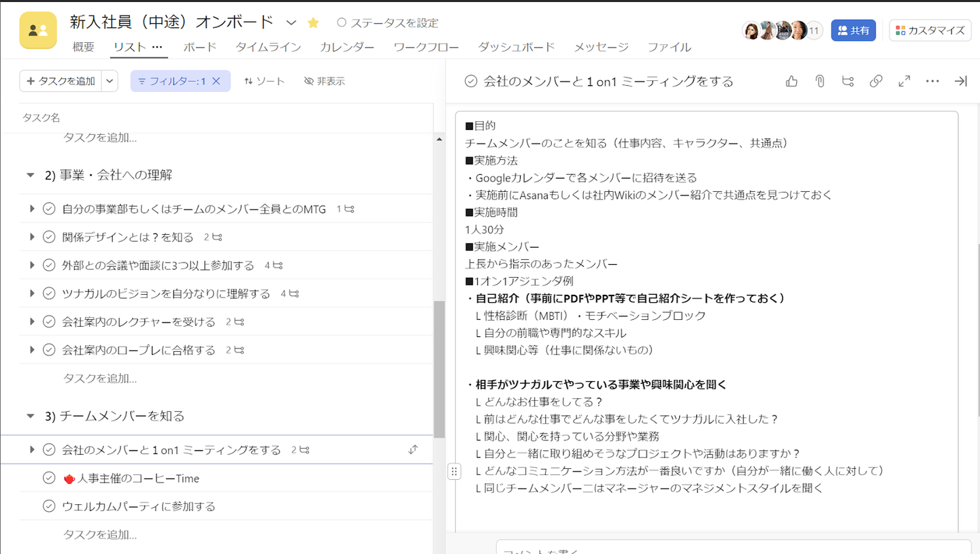The width and height of the screenshot is (980, 554).
Task: Collapse the 2) 事業・会社への理解 section
Action: (x=30, y=175)
